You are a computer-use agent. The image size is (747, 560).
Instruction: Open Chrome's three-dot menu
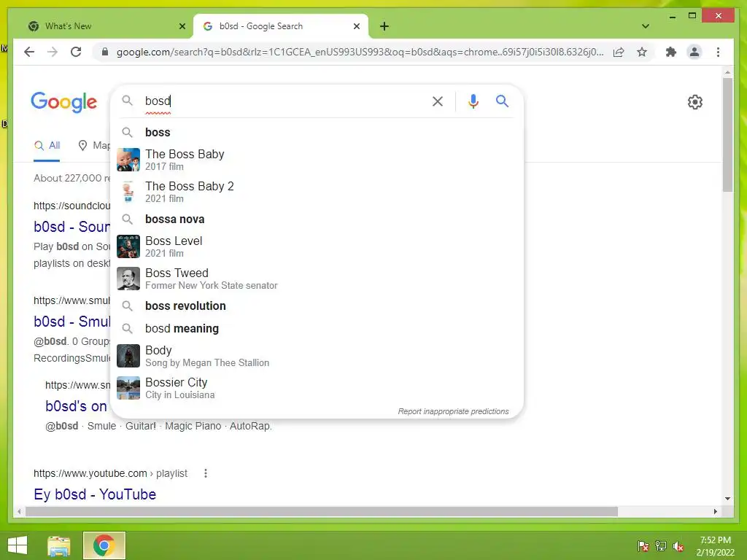(718, 52)
